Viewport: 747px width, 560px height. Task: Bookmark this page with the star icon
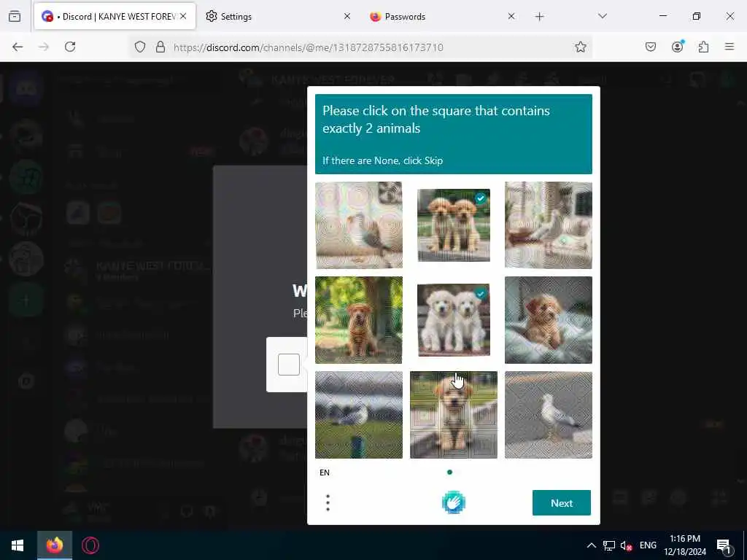coord(580,47)
